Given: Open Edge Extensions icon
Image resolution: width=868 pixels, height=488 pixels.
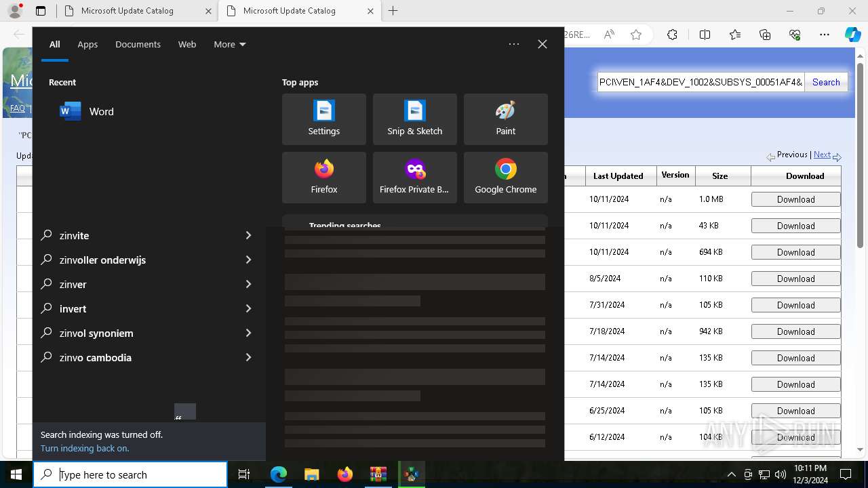Looking at the screenshot, I should point(672,35).
